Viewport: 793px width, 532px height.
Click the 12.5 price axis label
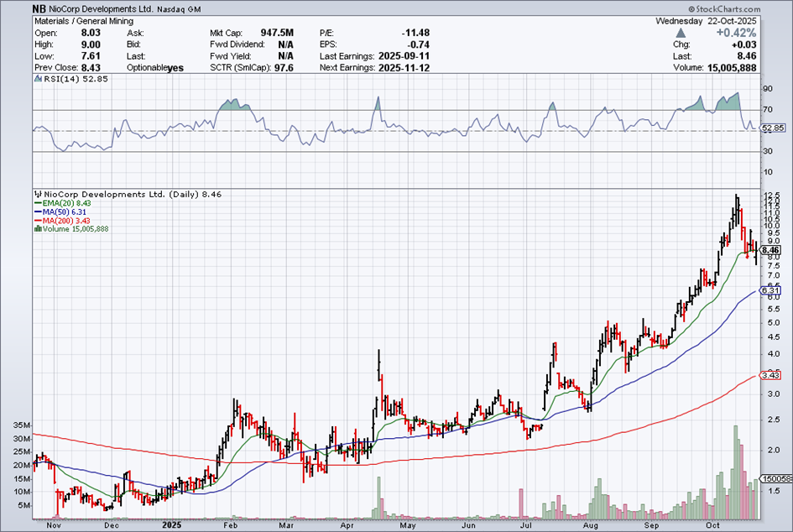(772, 196)
